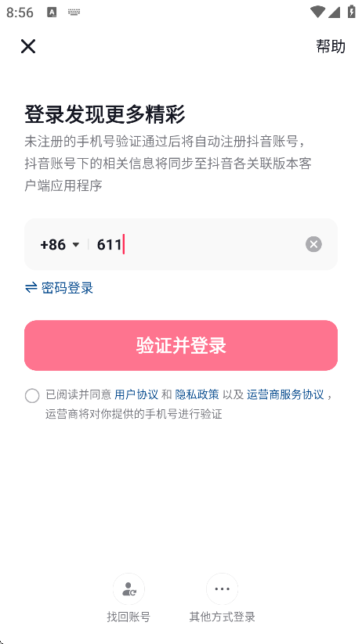Switch to 密码登录 password login
The width and height of the screenshot is (362, 644).
(60, 288)
